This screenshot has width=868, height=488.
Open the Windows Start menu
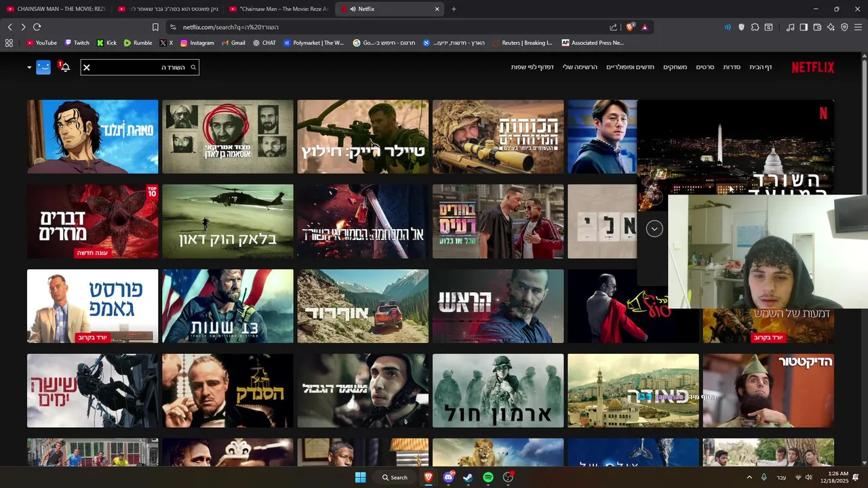tap(360, 477)
